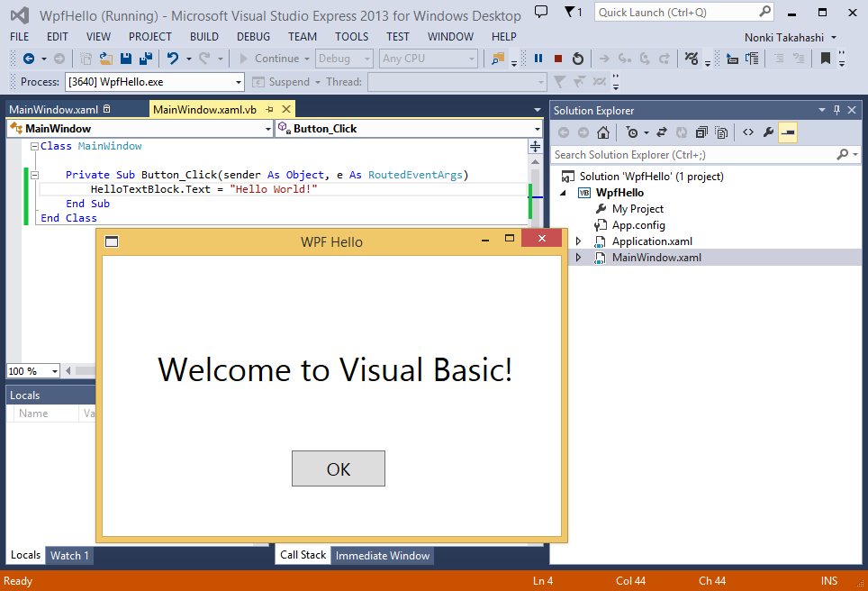Click View Code icon in Solution Explorer
The width and height of the screenshot is (868, 591).
748,132
